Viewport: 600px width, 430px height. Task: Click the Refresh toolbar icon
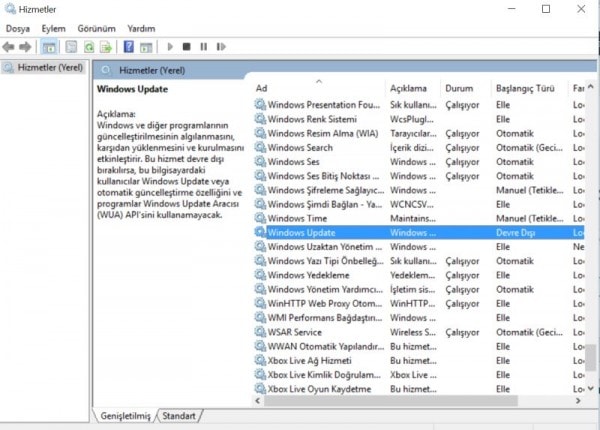[89, 47]
